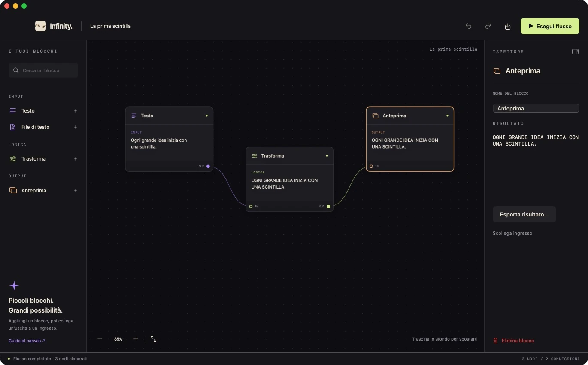Image resolution: width=588 pixels, height=365 pixels.
Task: Fit the canvas to view with the expand icon
Action: [x=153, y=339]
